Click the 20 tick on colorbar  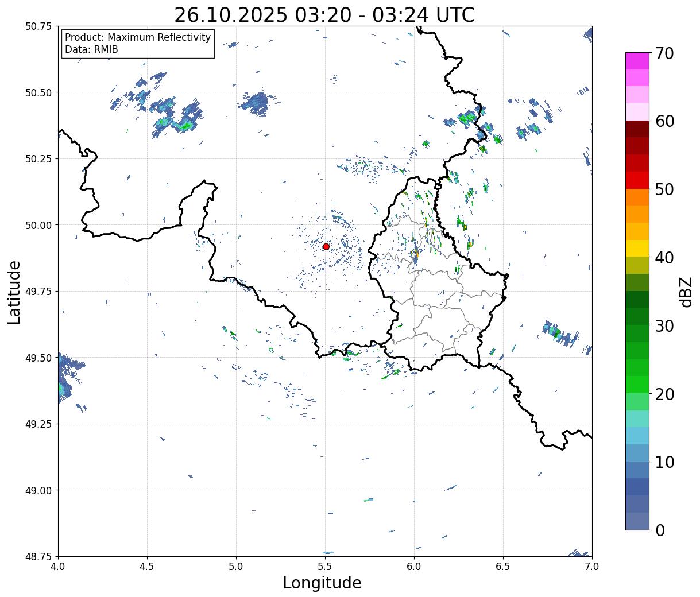664,394
